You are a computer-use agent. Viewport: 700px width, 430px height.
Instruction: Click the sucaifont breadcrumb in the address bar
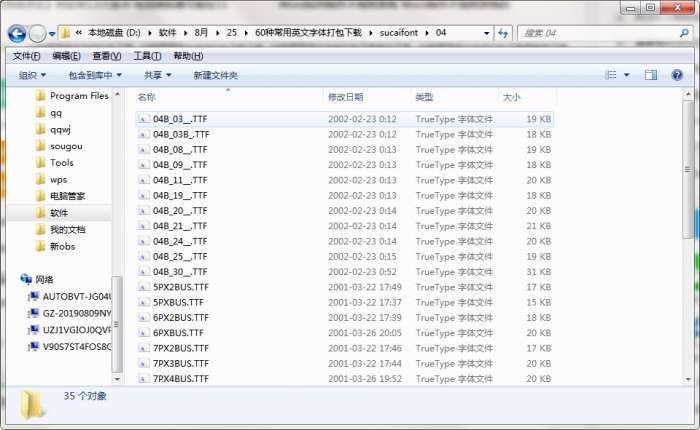coord(399,33)
